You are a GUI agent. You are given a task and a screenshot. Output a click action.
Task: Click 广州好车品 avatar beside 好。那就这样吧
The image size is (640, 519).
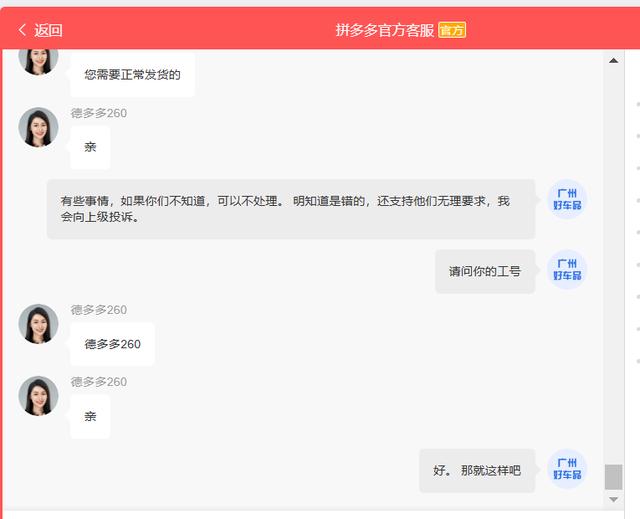coord(567,470)
